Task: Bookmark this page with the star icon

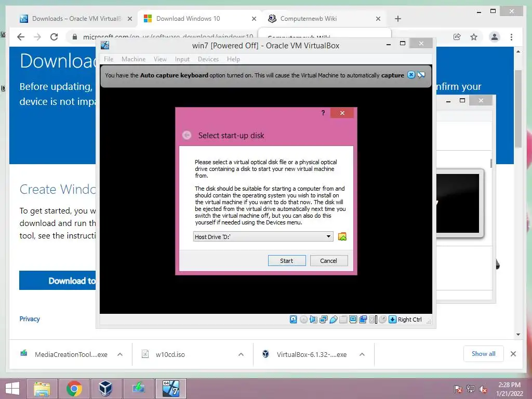Action: pyautogui.click(x=474, y=37)
